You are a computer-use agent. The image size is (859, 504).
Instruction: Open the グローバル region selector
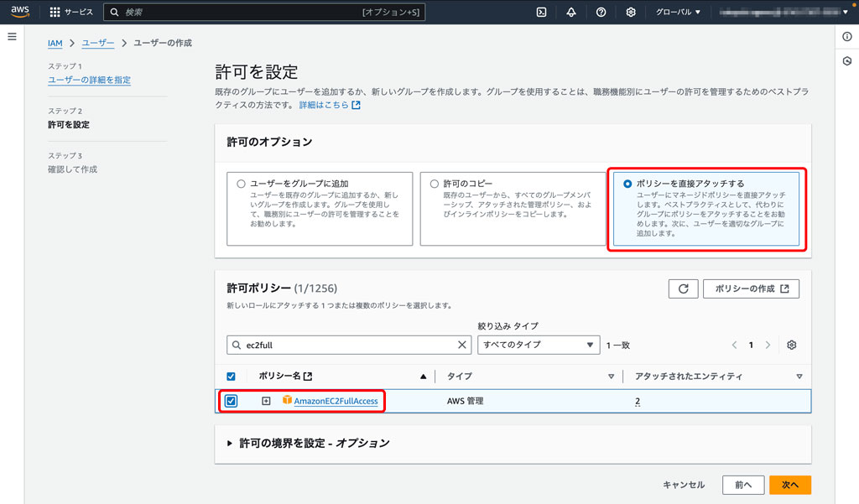pos(677,12)
